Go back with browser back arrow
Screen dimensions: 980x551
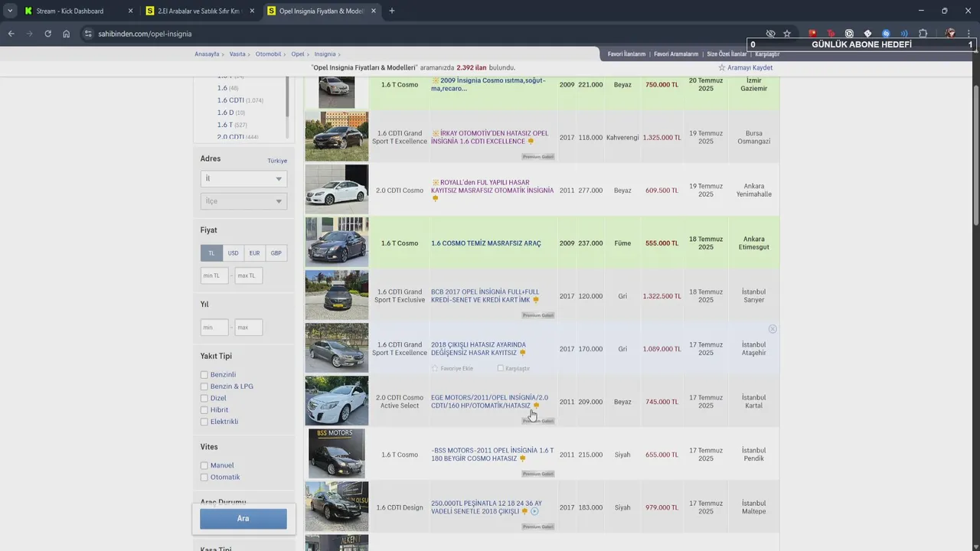point(11,34)
